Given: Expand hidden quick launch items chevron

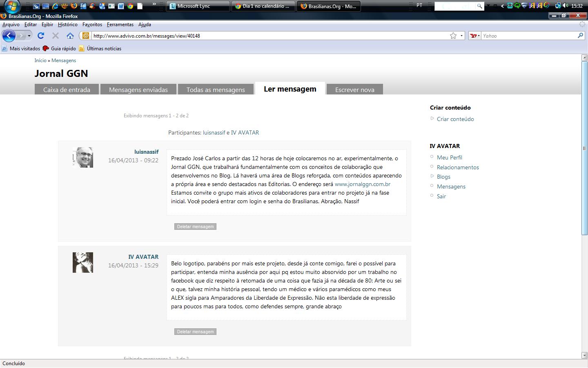Looking at the screenshot, I should point(154,4).
